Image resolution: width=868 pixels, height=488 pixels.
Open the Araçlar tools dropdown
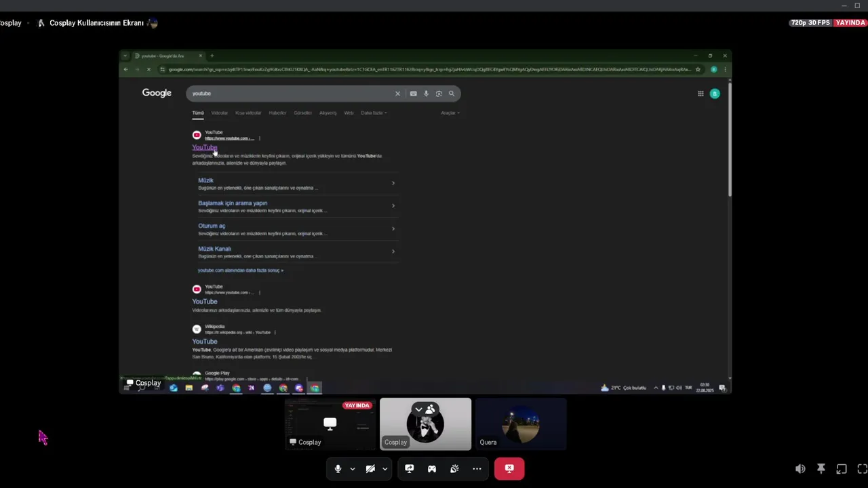[x=450, y=113]
